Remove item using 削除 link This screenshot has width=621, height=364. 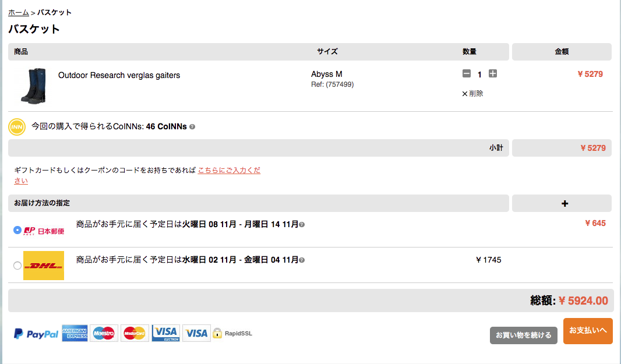tap(472, 93)
